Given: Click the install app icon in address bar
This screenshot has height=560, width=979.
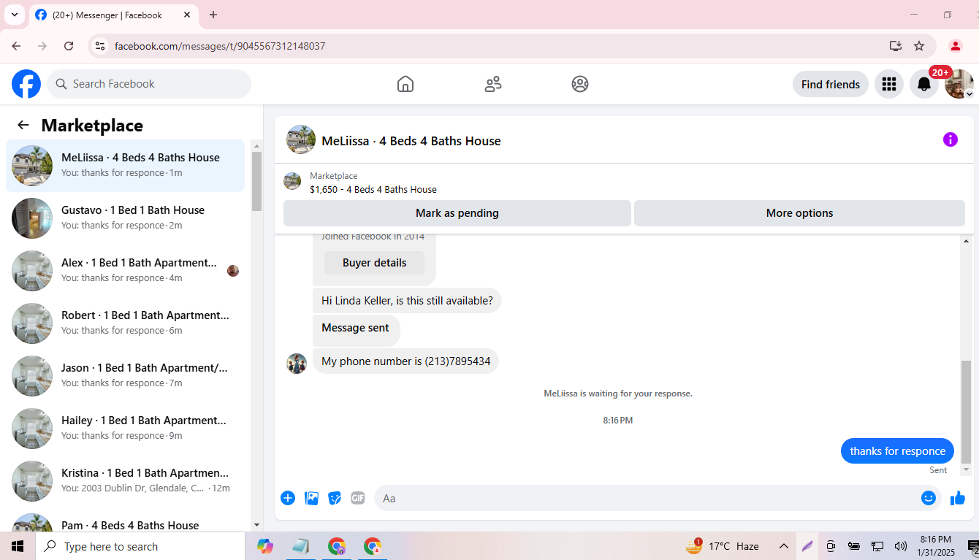Looking at the screenshot, I should point(896,46).
